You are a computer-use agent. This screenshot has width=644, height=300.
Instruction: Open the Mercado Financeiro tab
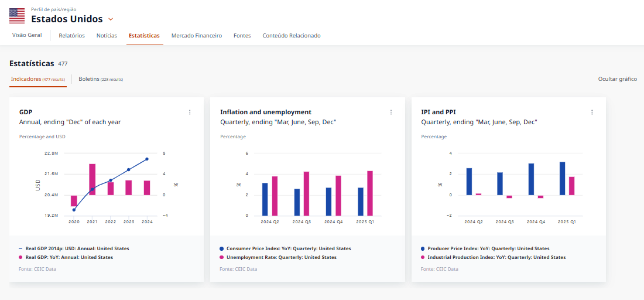click(x=196, y=36)
